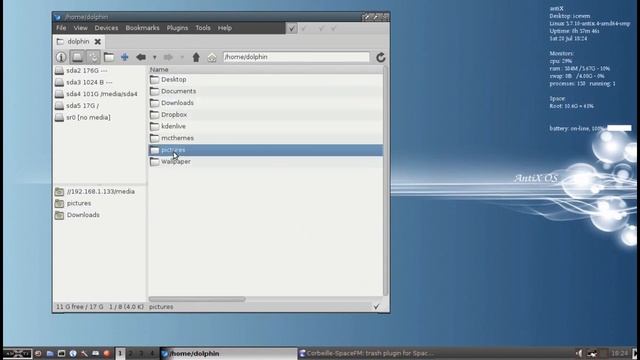Screen dimensions: 640x360
Task: Open the Tools menu
Action: pos(203,28)
